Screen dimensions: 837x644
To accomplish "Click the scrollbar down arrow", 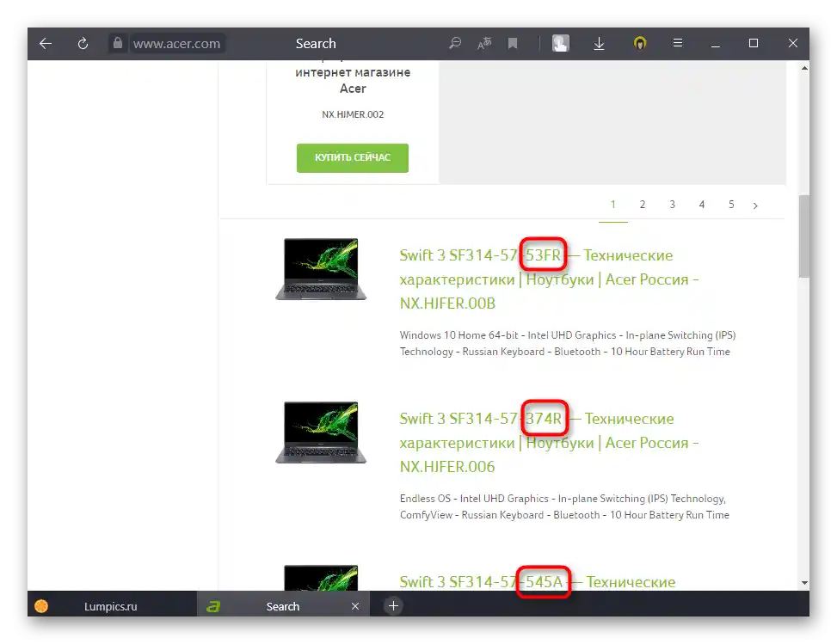I will pos(804,583).
